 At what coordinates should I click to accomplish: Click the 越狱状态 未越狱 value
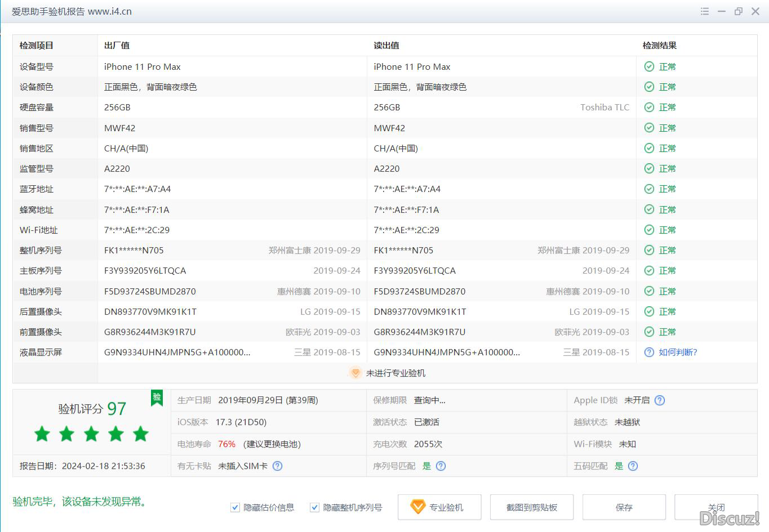[x=627, y=422]
